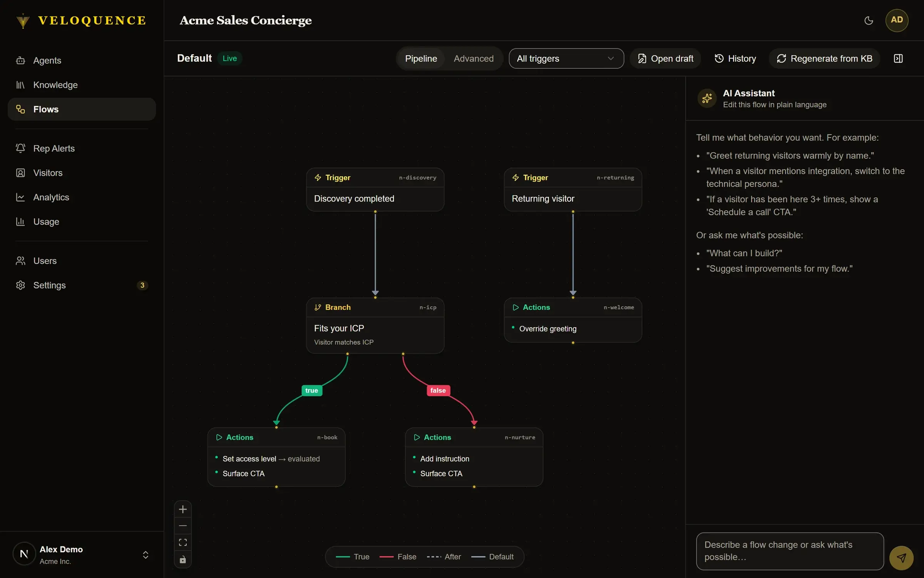
Task: Select the Add instruction action
Action: point(445,459)
